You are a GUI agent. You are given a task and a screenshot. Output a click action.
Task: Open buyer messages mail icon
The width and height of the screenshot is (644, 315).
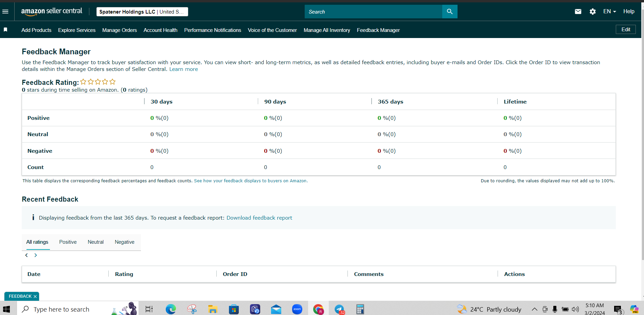point(578,12)
